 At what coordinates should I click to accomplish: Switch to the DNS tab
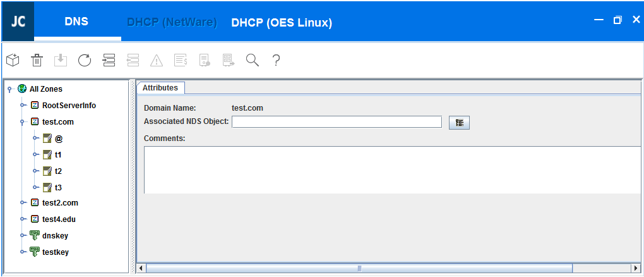77,22
